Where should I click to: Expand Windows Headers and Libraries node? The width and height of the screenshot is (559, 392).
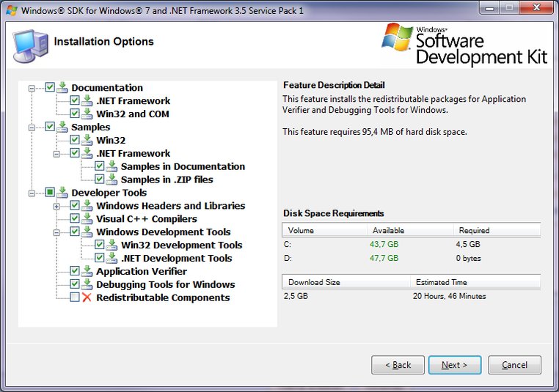[56, 206]
